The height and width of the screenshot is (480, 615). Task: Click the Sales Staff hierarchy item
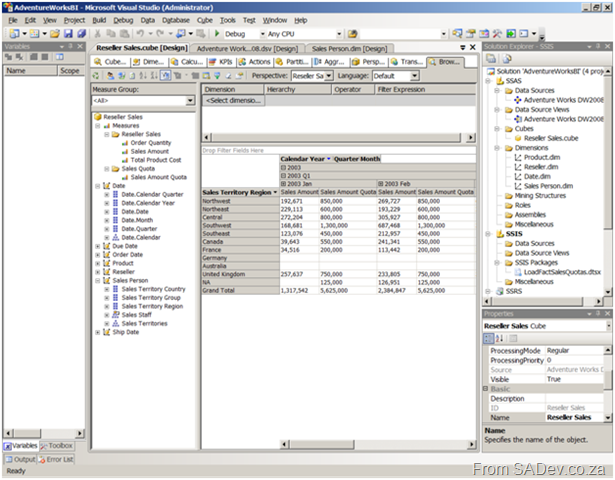pyautogui.click(x=136, y=315)
